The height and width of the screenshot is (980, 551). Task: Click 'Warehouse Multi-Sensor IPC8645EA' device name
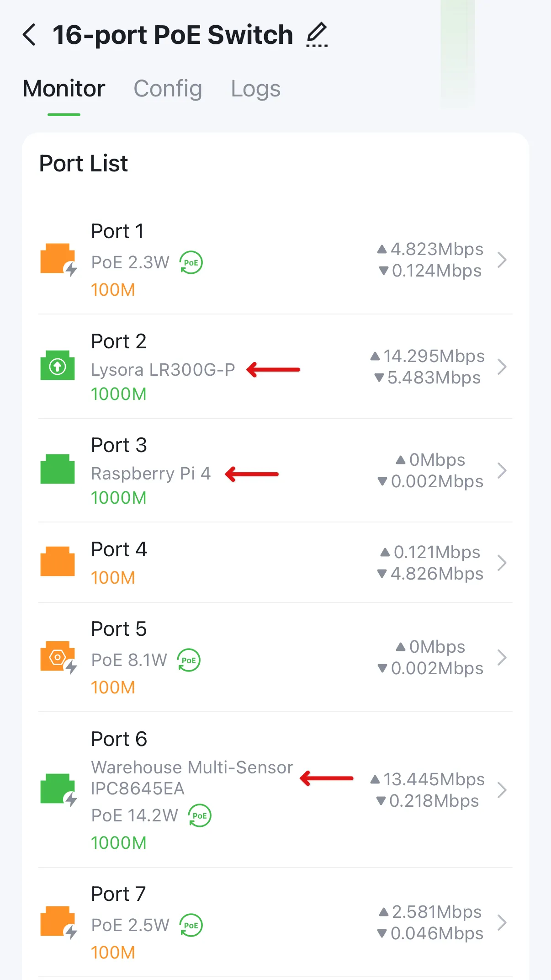(192, 778)
